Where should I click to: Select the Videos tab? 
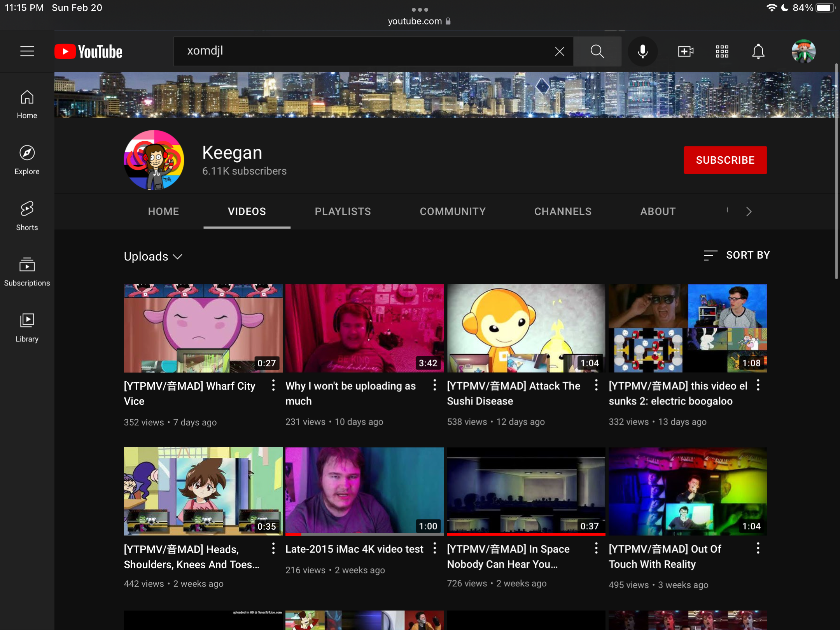[247, 212]
